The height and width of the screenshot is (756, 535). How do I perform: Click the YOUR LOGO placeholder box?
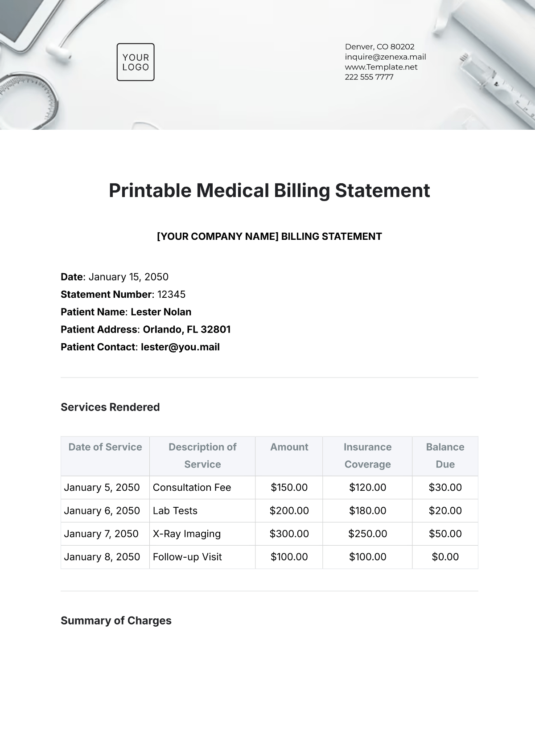coord(136,62)
